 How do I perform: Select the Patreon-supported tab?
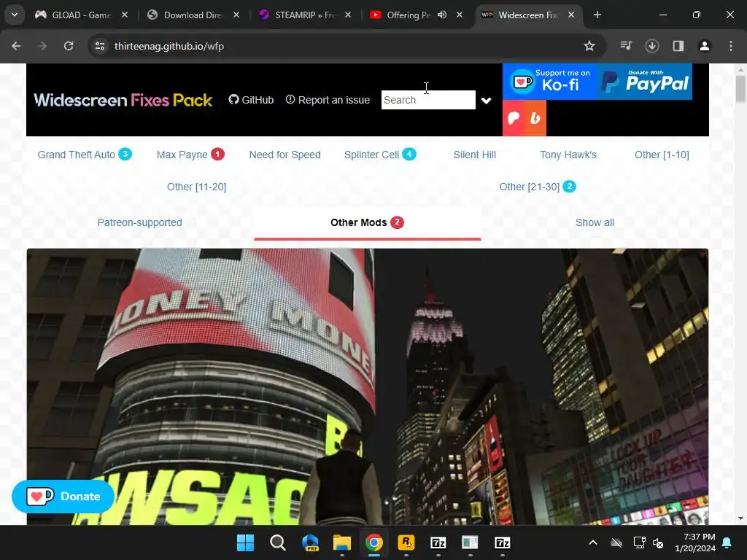[x=139, y=222]
